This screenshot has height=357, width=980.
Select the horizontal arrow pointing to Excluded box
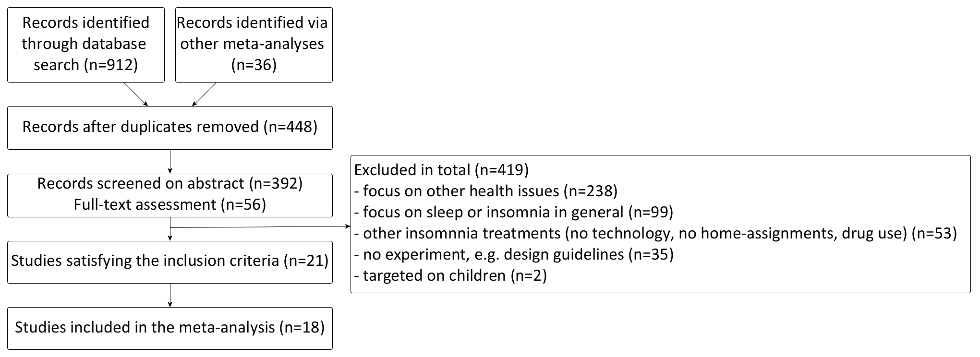coord(259,226)
